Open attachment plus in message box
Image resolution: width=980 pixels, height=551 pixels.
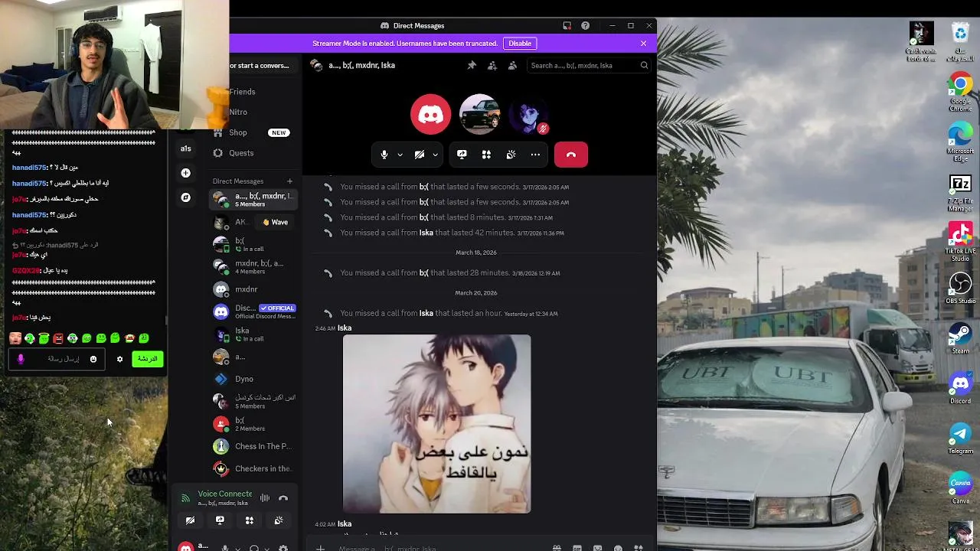321,548
